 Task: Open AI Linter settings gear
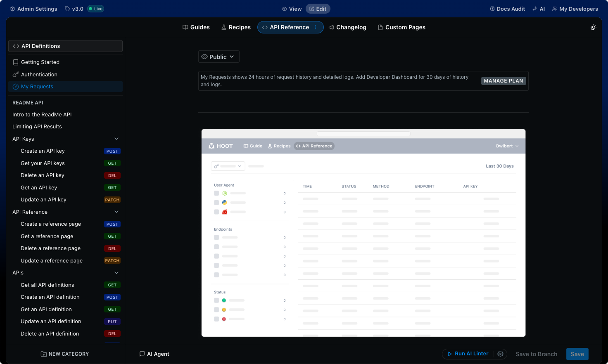tap(500, 354)
